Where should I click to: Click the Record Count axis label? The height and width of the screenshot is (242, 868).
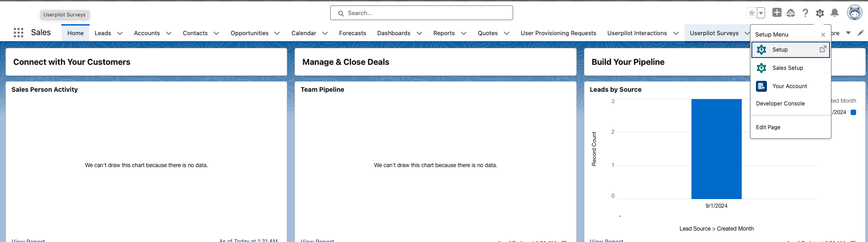(x=594, y=149)
